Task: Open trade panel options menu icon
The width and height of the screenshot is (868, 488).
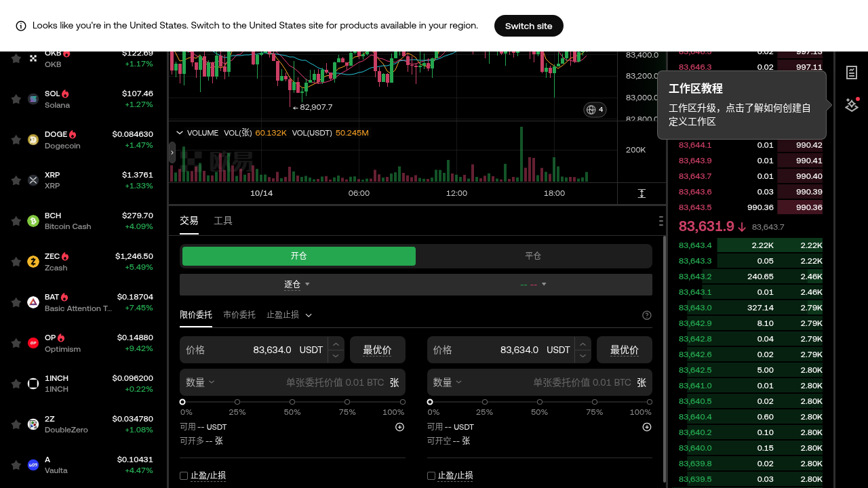Action: coord(661,221)
